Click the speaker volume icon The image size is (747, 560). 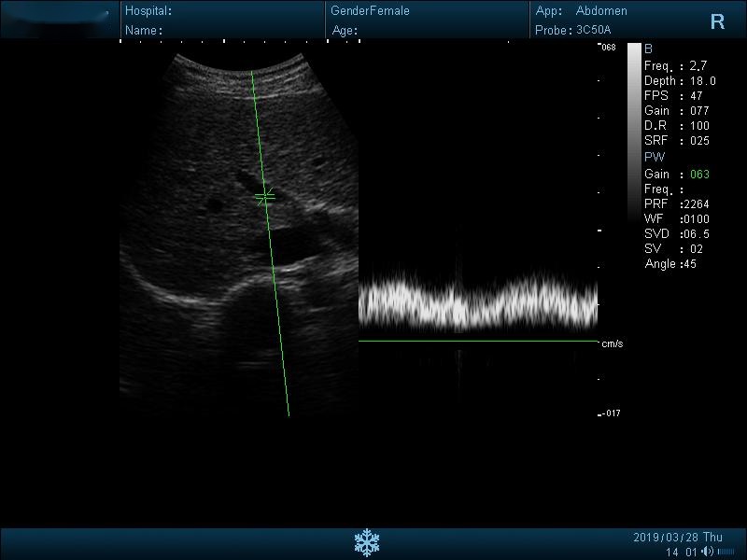[708, 552]
